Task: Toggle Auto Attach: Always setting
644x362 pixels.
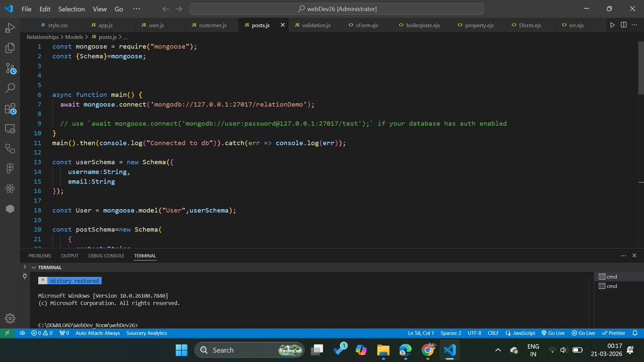Action: [98, 333]
